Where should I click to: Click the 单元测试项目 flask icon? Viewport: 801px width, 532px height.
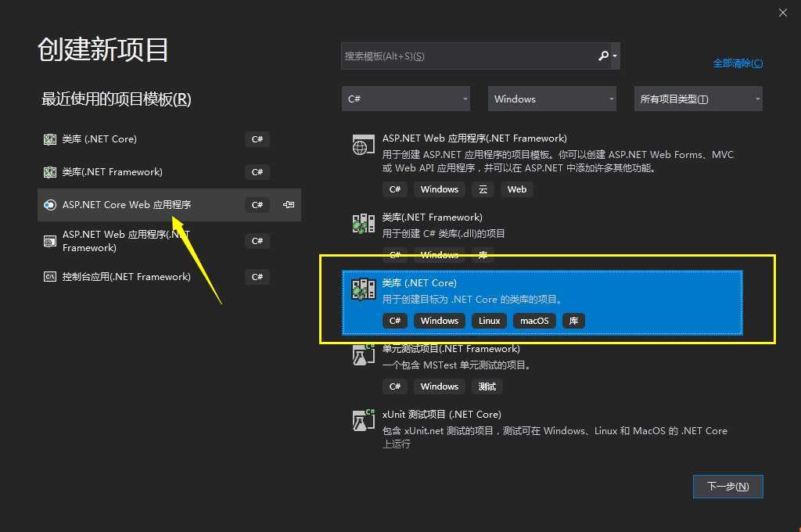click(363, 354)
